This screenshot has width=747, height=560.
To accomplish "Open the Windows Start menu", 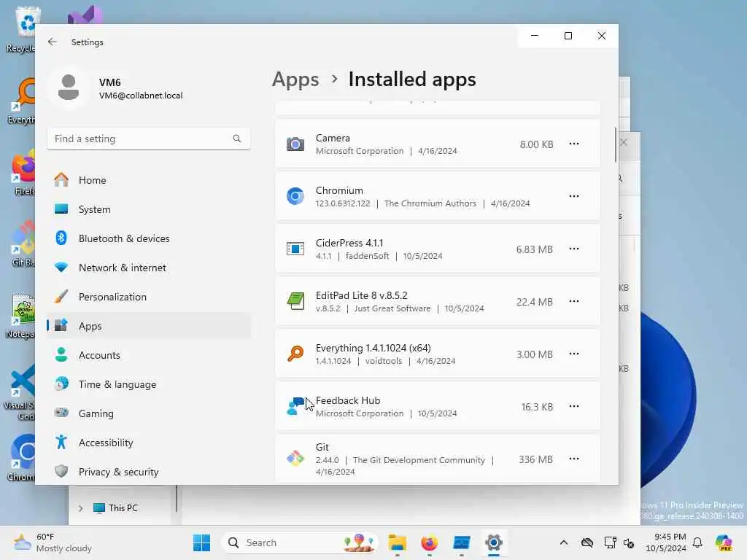I will tap(201, 542).
